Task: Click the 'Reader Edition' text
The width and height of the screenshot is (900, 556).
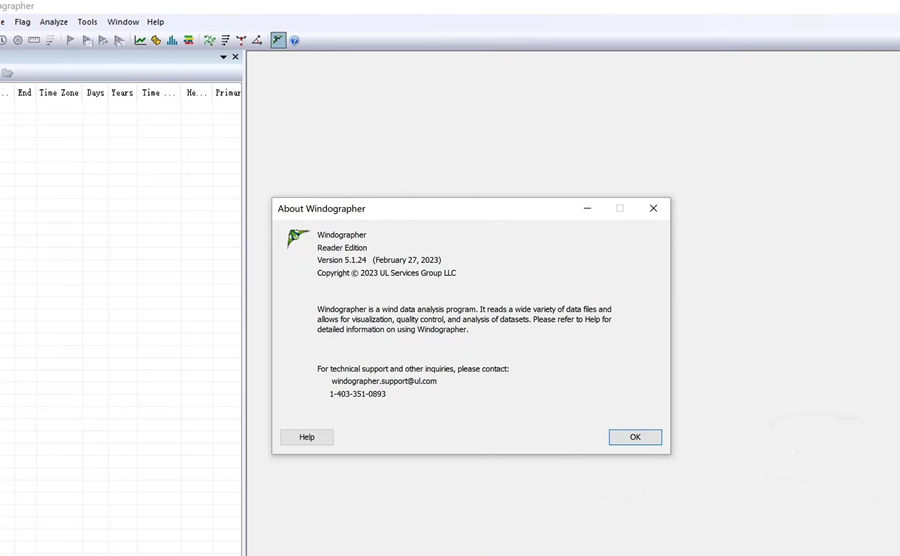Action: tap(342, 248)
